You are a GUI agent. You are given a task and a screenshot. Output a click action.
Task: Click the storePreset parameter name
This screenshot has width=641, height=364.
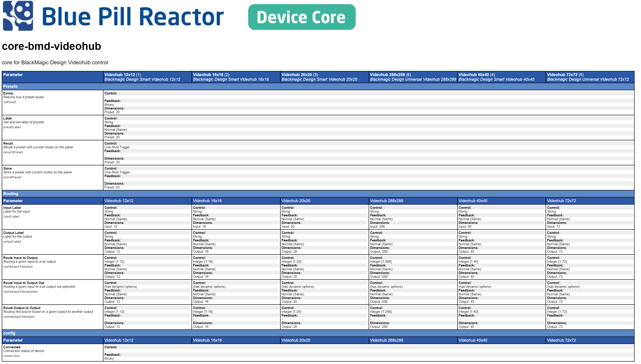12,177
